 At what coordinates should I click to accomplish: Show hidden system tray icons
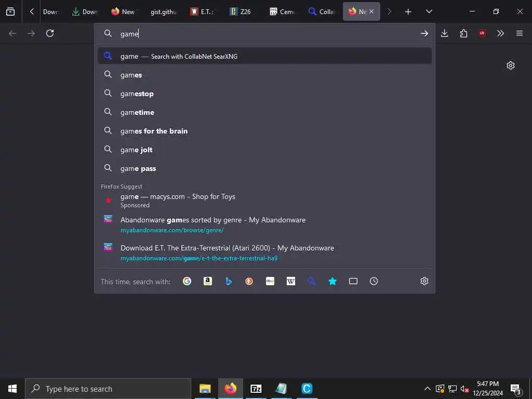(x=428, y=389)
